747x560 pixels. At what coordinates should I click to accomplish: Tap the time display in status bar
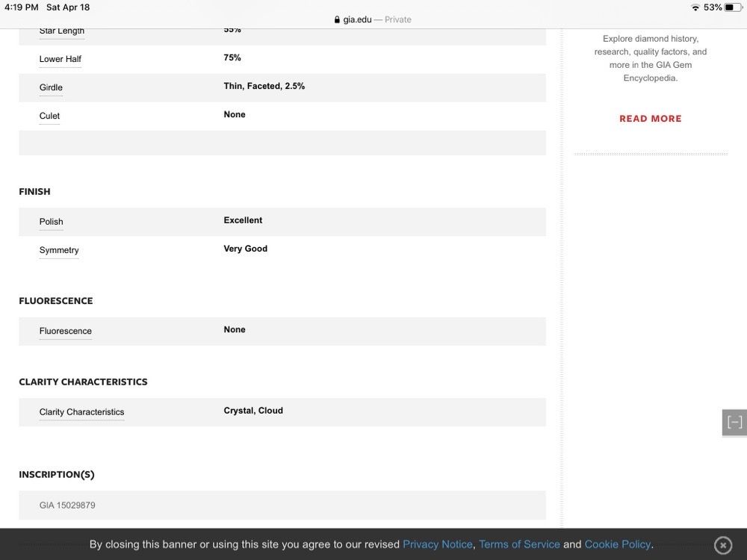21,7
